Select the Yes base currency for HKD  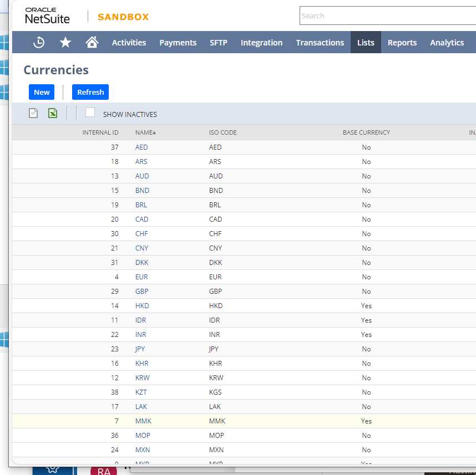coord(366,306)
